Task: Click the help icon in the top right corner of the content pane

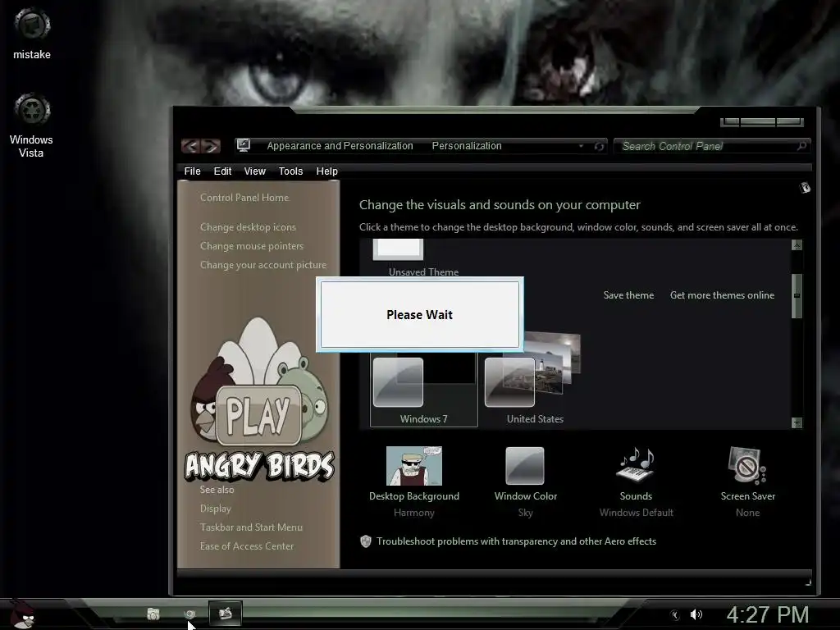Action: [805, 188]
